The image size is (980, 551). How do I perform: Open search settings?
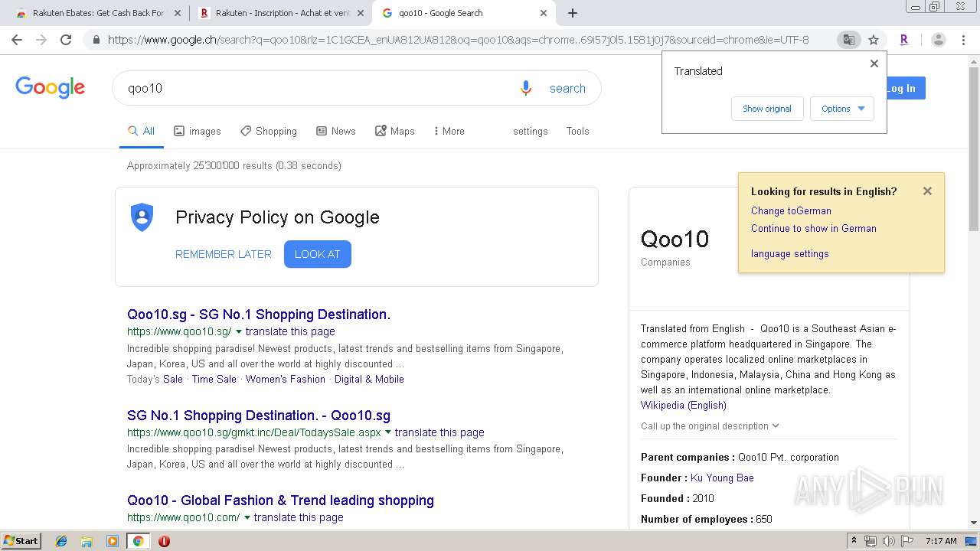(x=531, y=131)
